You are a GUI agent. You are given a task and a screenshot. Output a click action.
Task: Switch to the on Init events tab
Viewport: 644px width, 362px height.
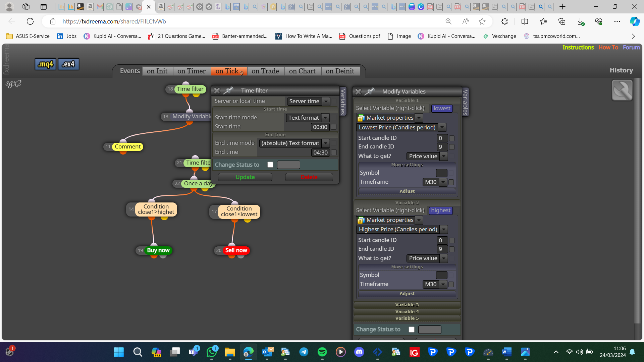(x=157, y=71)
